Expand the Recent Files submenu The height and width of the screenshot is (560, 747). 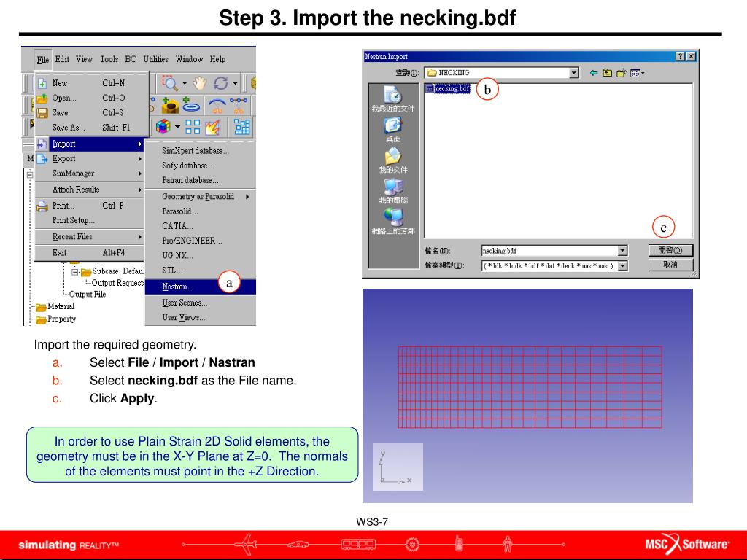click(x=90, y=236)
